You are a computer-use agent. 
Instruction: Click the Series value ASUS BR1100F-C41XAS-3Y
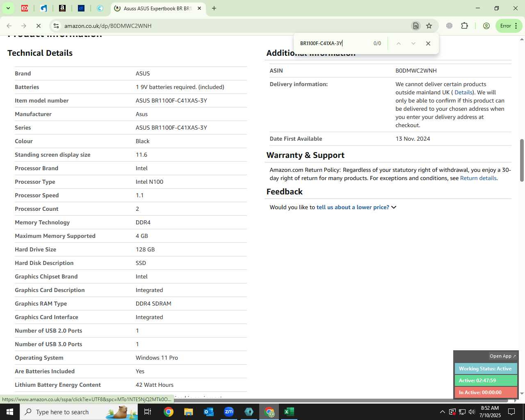(x=171, y=128)
